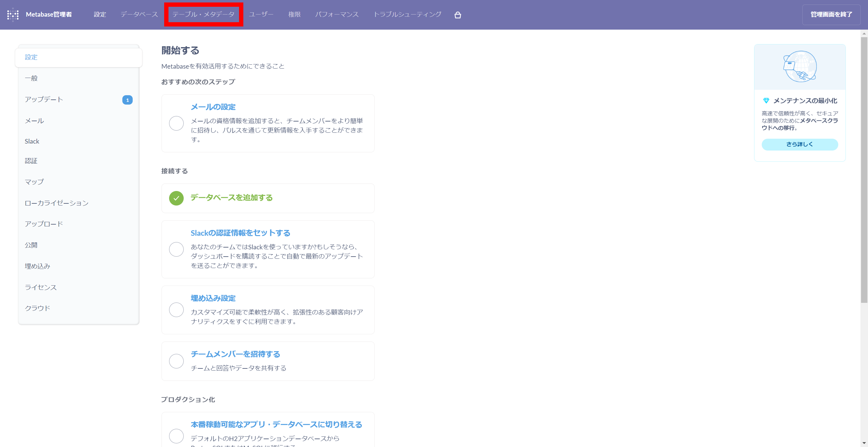Open データベースを追加する link

[232, 197]
